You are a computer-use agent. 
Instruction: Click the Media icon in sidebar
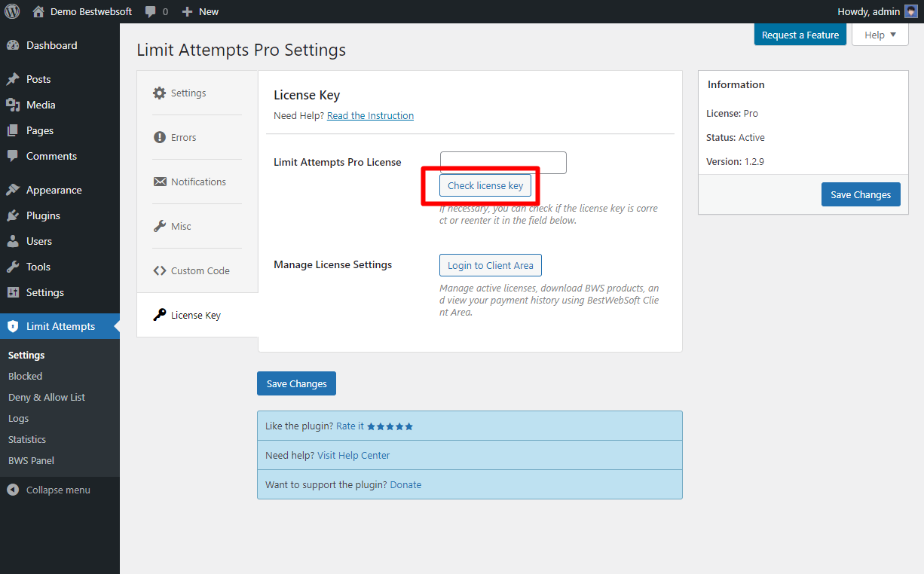[13, 105]
